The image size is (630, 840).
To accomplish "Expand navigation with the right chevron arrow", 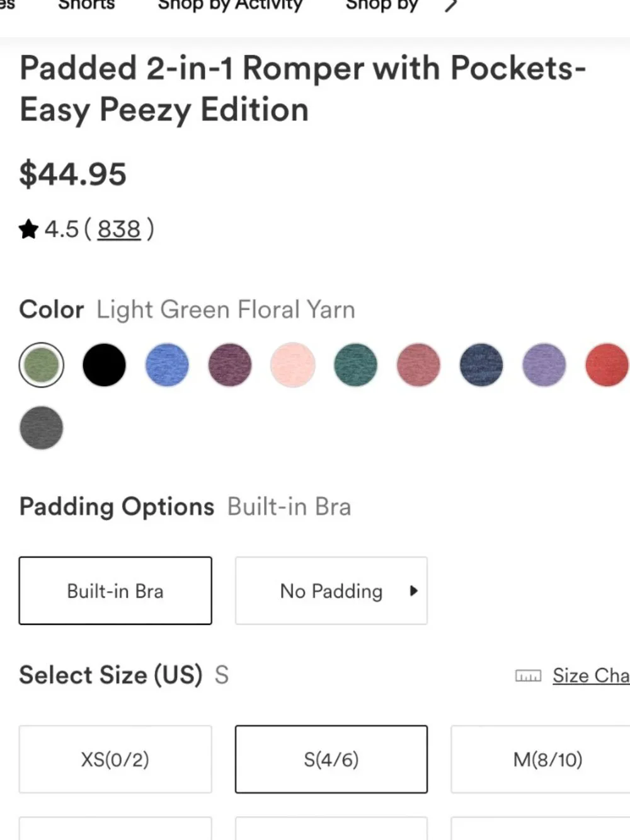I will click(x=450, y=6).
